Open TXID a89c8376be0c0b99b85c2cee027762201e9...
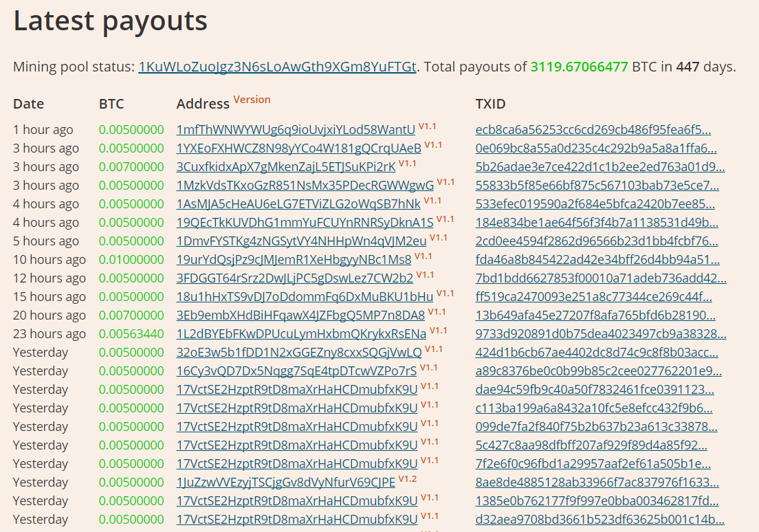The height and width of the screenshot is (532, 759). coord(598,370)
